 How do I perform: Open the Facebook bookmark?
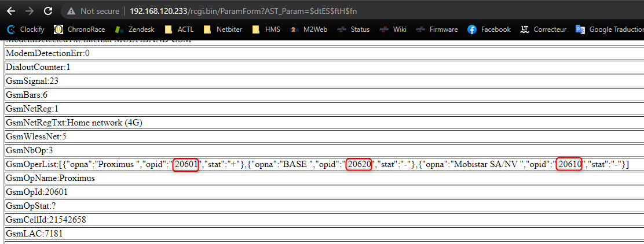tap(489, 29)
